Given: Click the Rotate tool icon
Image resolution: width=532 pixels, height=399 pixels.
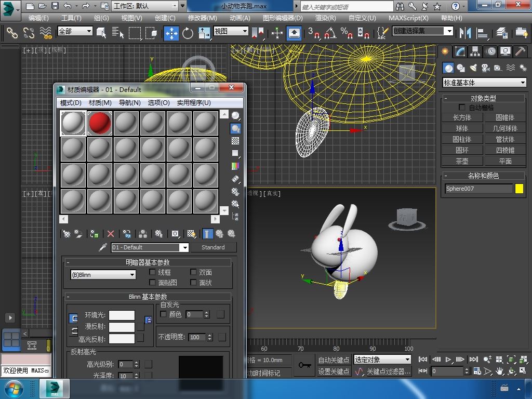Looking at the screenshot, I should (188, 33).
